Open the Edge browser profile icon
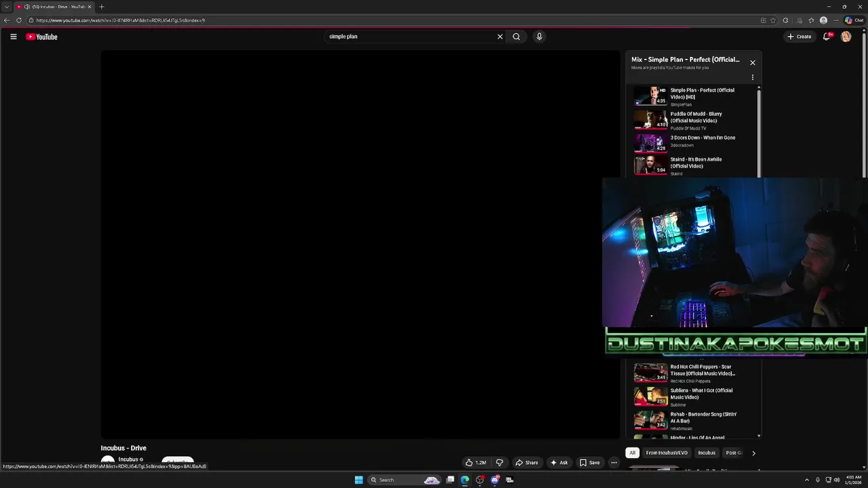868x488 pixels. (x=823, y=20)
